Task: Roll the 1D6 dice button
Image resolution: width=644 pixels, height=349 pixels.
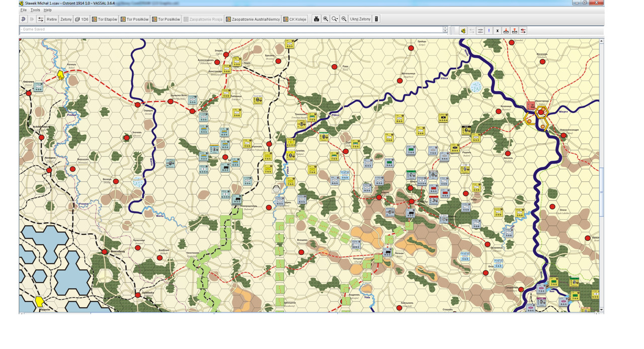Action: pos(82,19)
